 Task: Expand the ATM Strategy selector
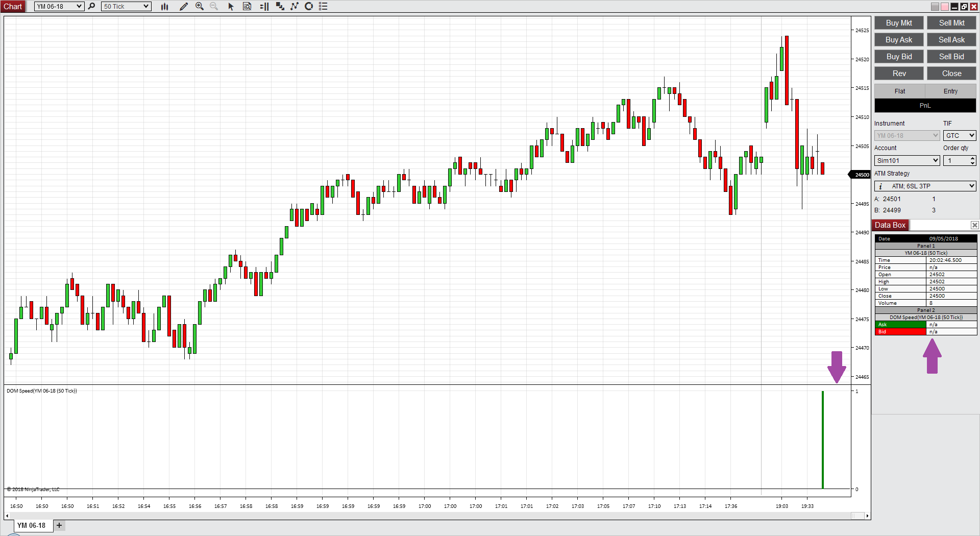(925, 186)
